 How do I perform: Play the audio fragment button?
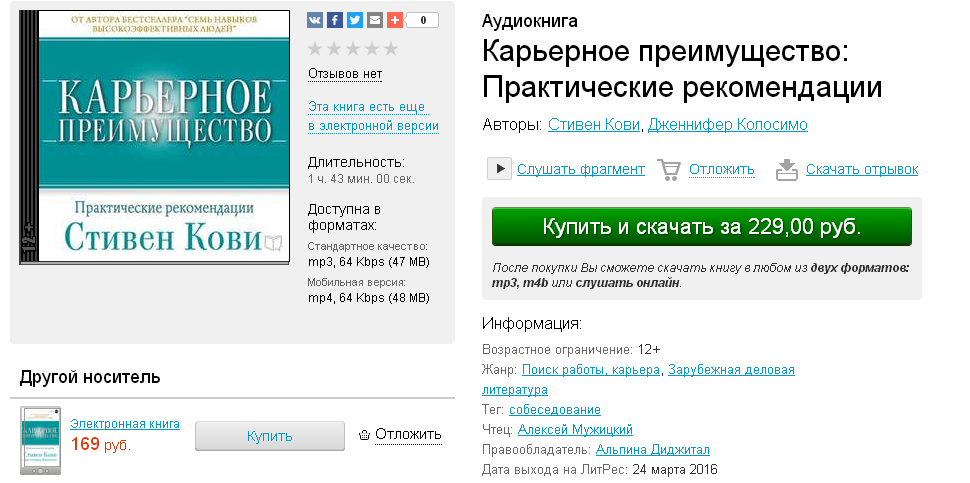tap(499, 168)
